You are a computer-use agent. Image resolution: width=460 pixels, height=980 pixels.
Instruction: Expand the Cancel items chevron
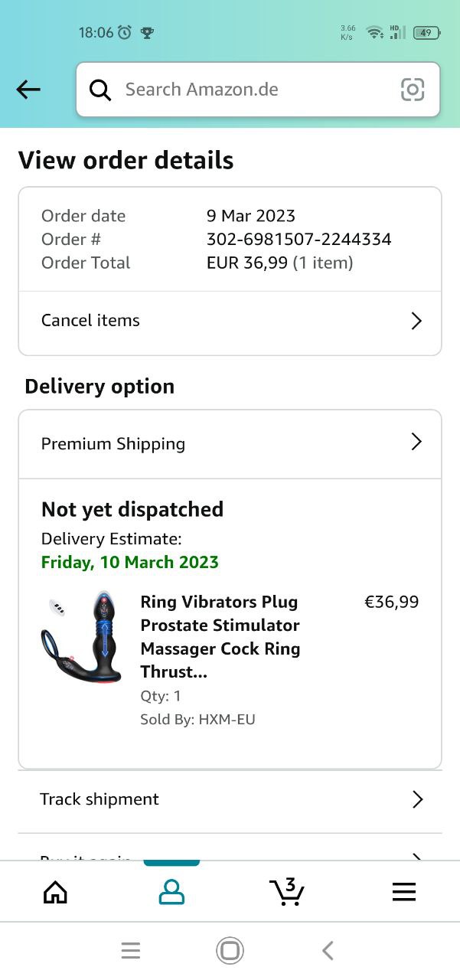point(416,321)
